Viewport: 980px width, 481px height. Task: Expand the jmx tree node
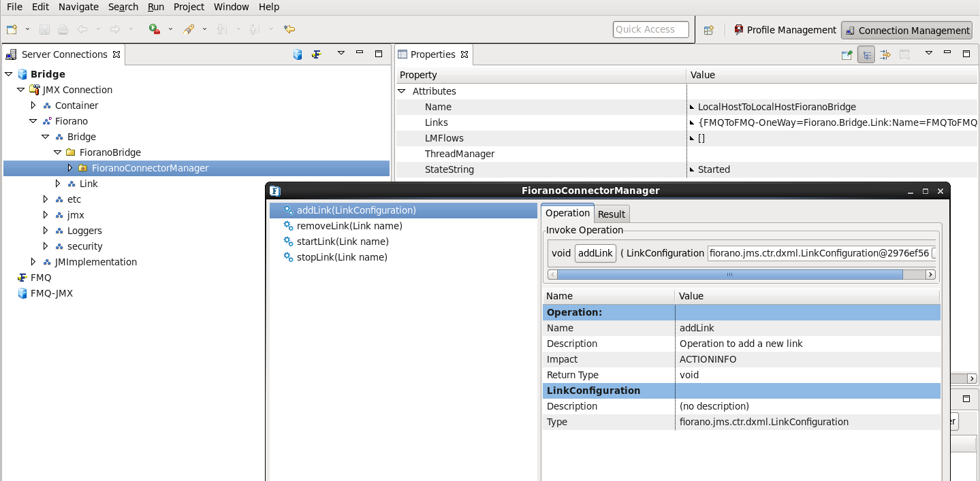click(46, 215)
